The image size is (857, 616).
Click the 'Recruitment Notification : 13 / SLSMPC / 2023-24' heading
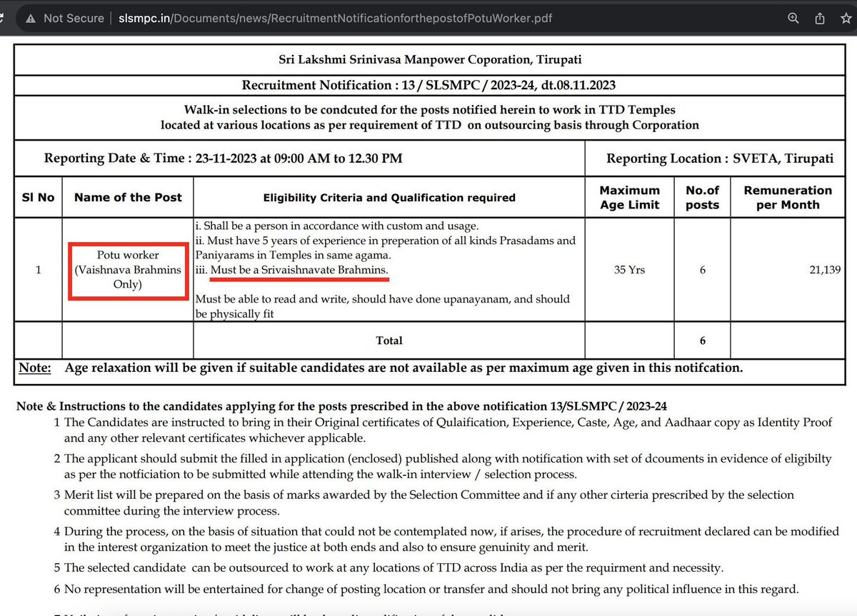(428, 85)
